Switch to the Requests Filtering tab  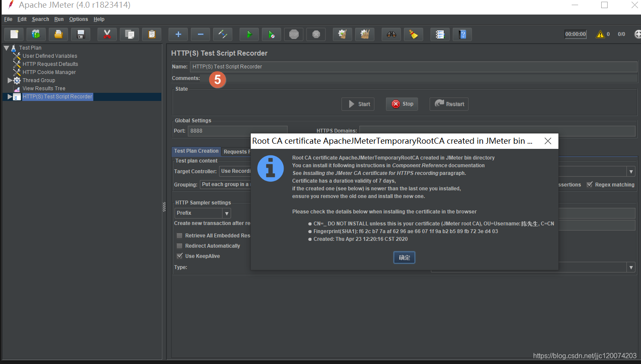[236, 152]
